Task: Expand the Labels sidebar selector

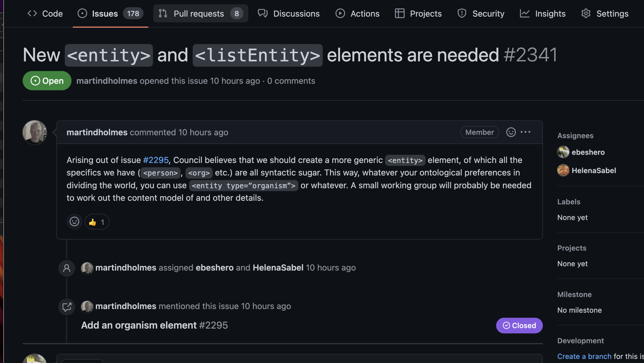Action: [x=568, y=202]
